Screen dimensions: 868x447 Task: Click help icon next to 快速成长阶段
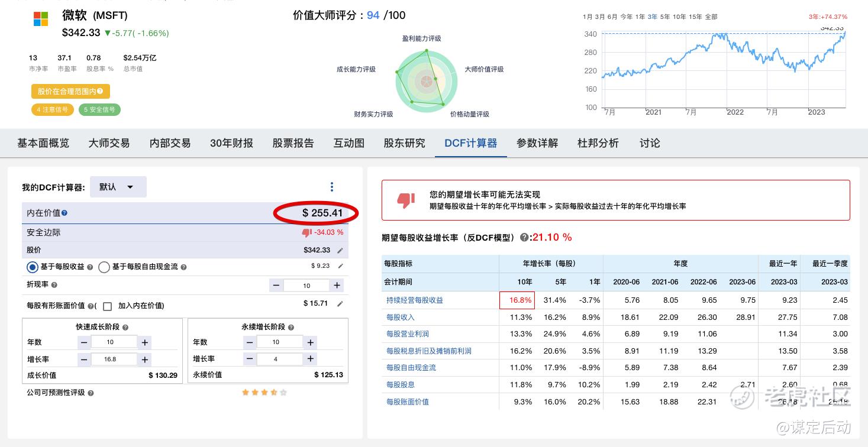tap(125, 327)
